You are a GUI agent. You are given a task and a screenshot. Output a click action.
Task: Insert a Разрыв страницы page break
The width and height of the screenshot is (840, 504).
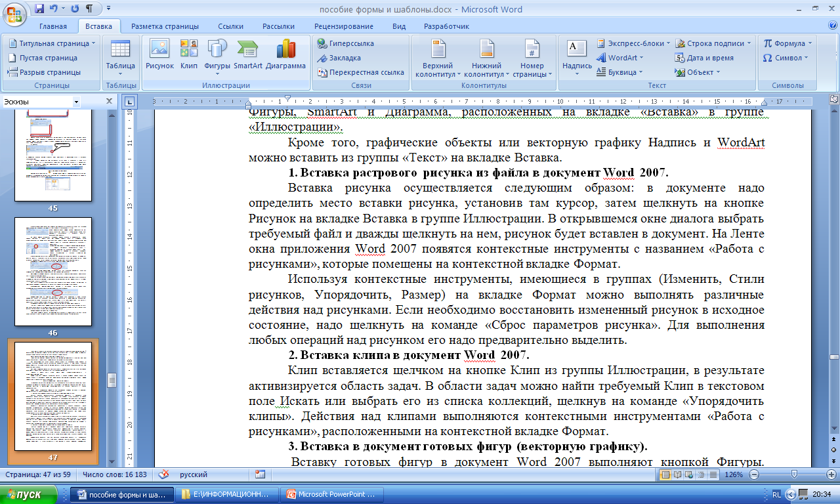45,72
